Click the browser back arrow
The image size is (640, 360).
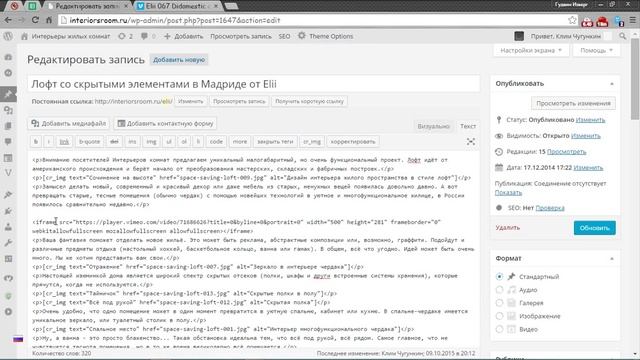[8, 20]
